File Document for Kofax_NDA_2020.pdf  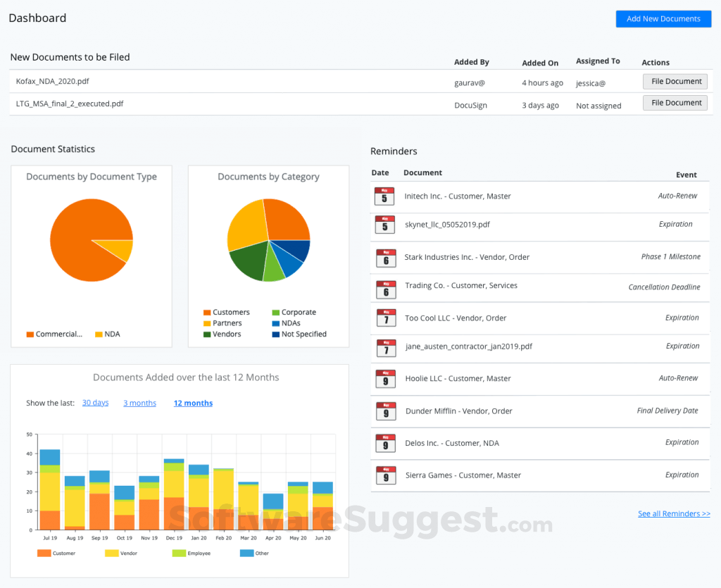[674, 81]
